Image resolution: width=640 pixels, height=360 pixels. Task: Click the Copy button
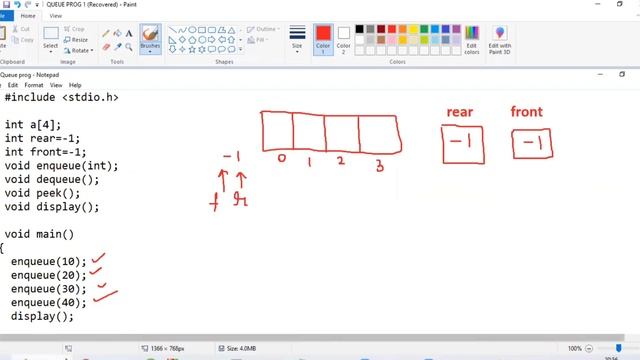coord(23,40)
